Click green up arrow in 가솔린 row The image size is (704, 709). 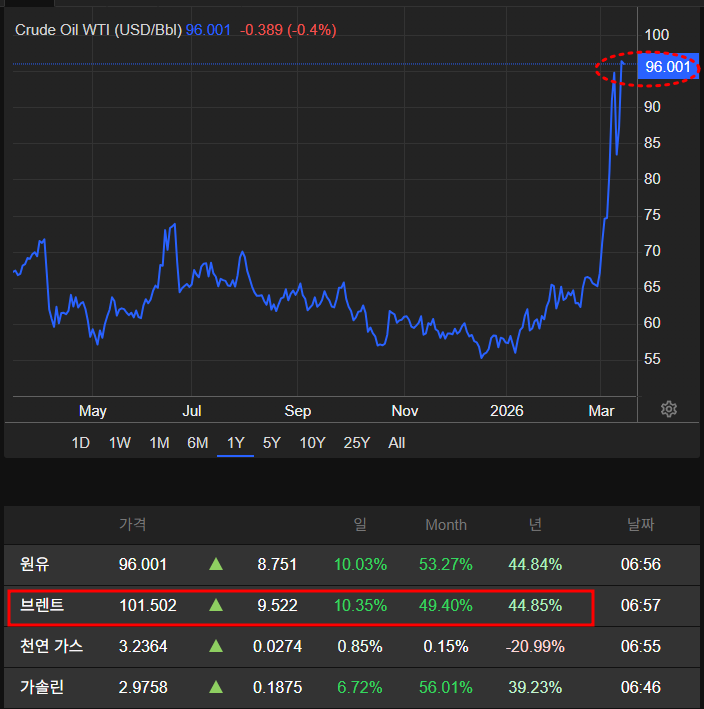coord(216,688)
